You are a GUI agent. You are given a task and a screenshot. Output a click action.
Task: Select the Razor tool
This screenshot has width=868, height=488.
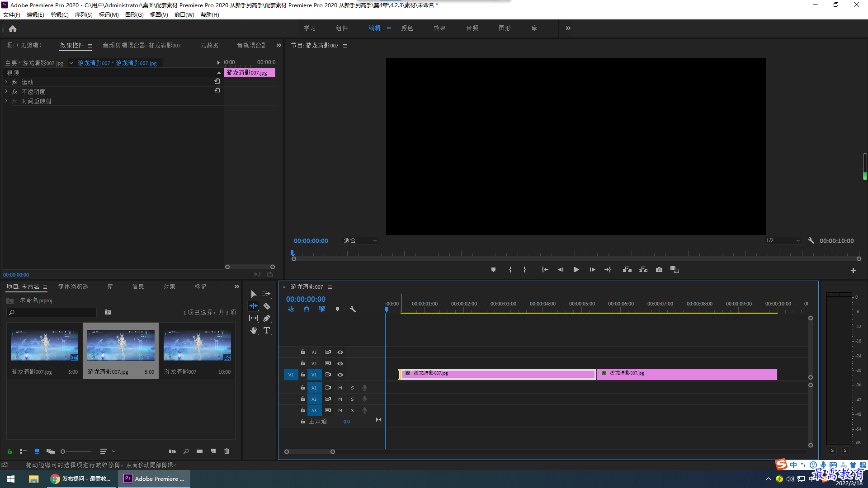coord(267,306)
